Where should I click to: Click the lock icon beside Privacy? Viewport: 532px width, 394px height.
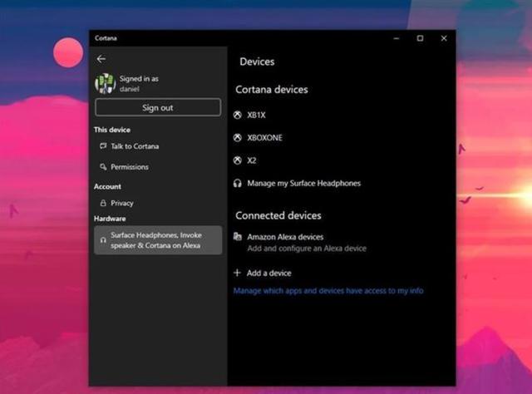coord(103,203)
